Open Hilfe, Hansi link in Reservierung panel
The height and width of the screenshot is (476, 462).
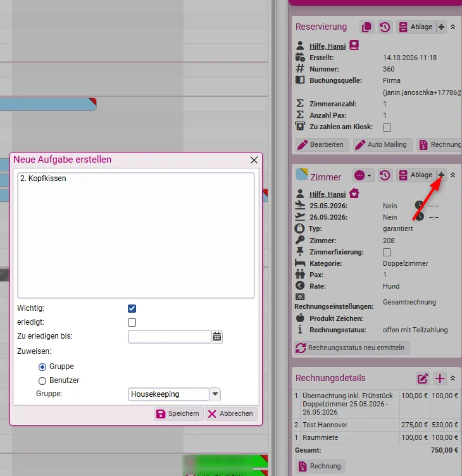pos(328,46)
